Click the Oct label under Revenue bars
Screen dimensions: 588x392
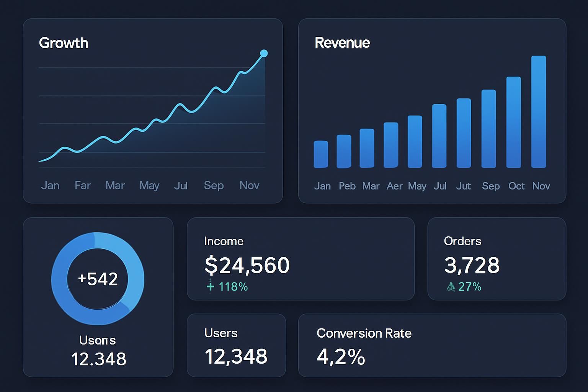tap(516, 186)
